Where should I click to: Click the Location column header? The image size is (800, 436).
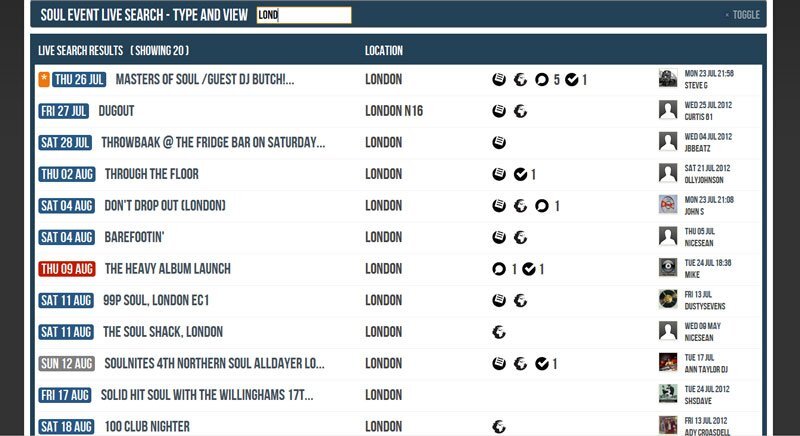[x=384, y=50]
